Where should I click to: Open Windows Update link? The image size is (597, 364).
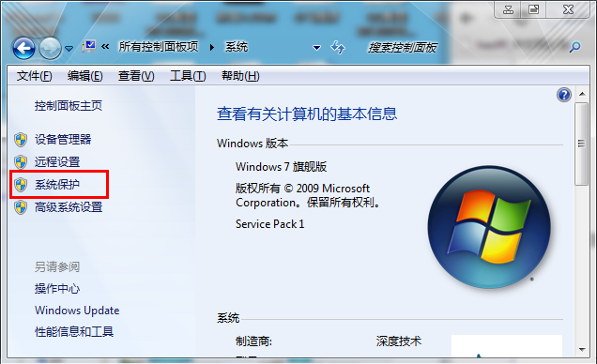[x=77, y=311]
